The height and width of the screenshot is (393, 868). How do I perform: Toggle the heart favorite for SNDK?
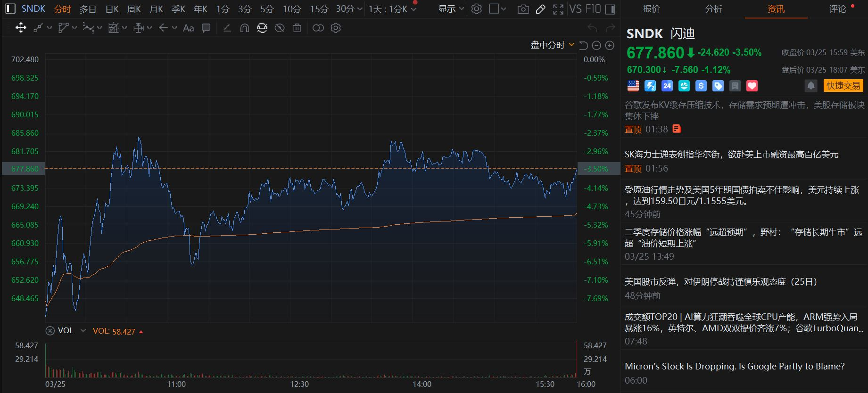point(752,86)
